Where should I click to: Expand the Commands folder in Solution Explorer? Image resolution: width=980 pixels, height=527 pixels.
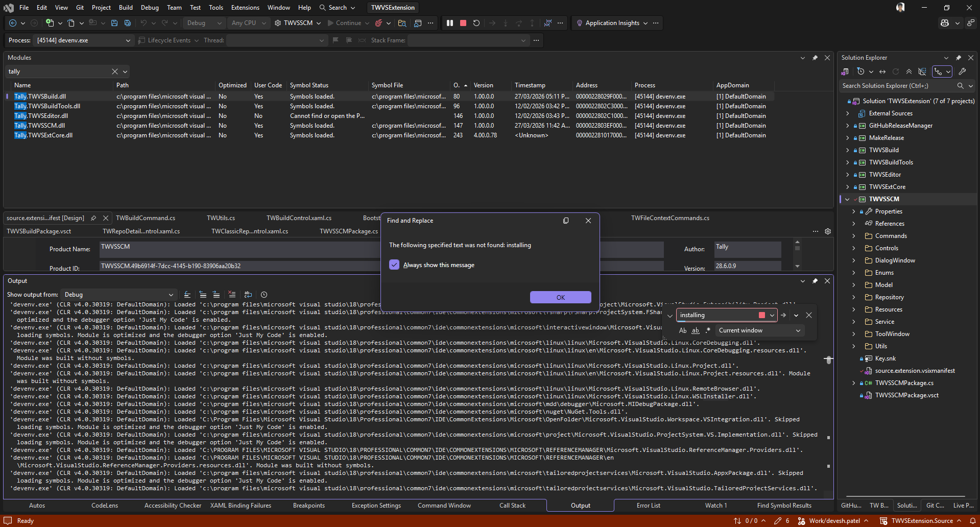pos(854,236)
